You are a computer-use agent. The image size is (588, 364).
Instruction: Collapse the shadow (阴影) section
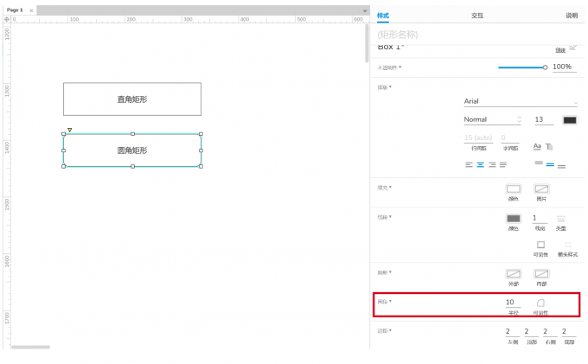point(385,272)
